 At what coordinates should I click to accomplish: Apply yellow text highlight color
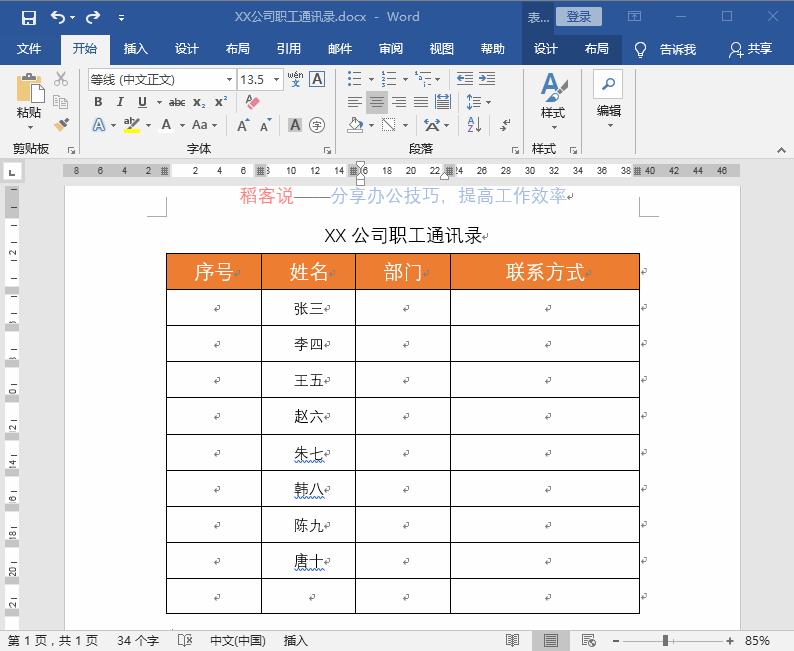pyautogui.click(x=132, y=125)
